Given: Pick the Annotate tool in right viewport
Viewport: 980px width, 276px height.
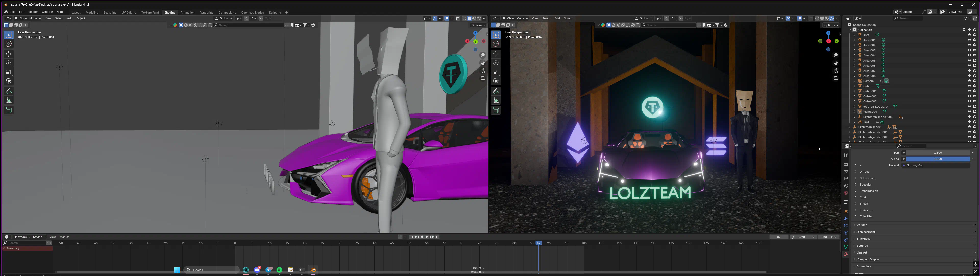Looking at the screenshot, I should point(496,91).
